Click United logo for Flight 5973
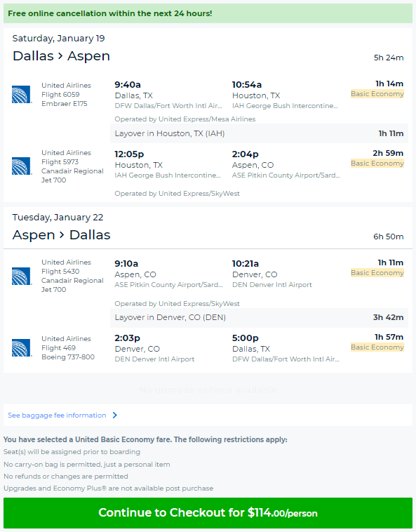The width and height of the screenshot is (416, 532). point(22,166)
